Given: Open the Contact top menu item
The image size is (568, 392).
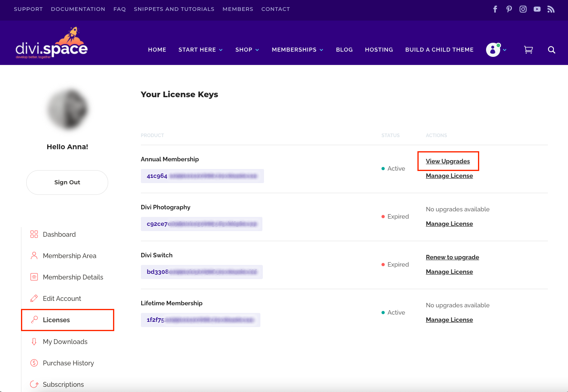Looking at the screenshot, I should (276, 9).
